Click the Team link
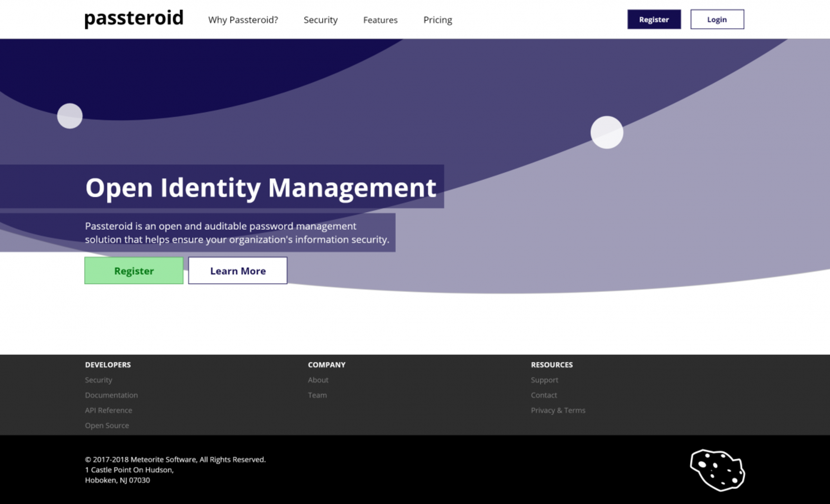 click(x=317, y=395)
